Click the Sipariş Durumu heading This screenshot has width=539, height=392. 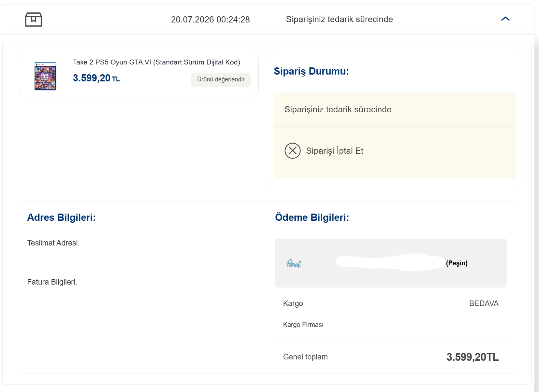311,71
